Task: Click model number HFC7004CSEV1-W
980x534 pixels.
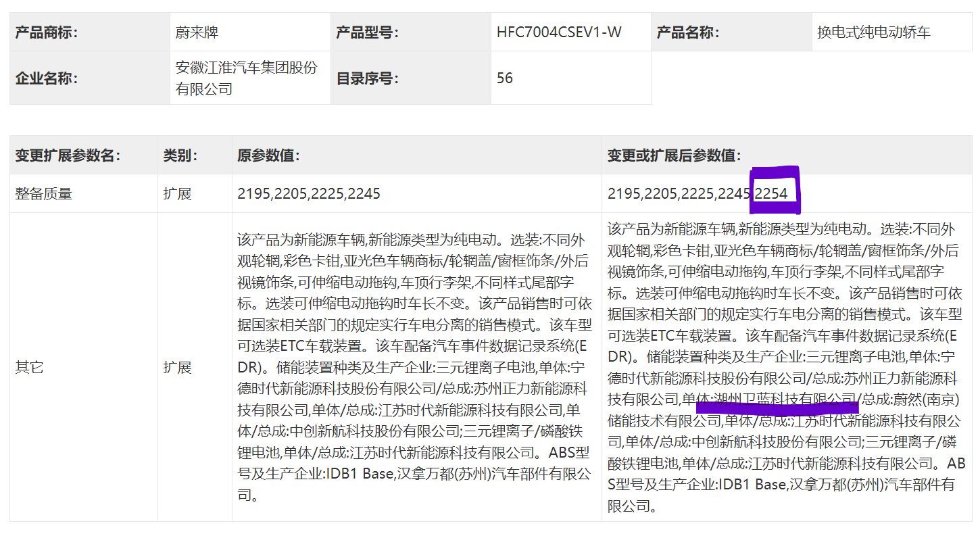Action: 559,32
